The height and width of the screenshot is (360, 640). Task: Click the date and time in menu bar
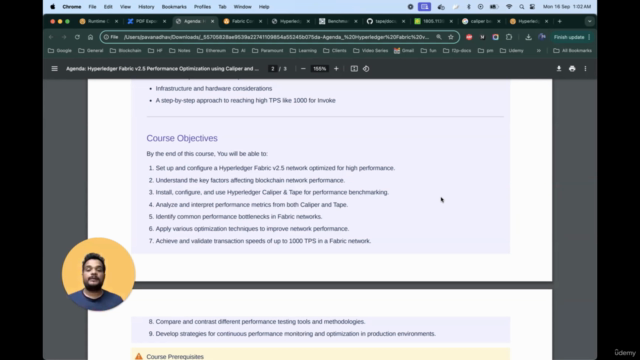click(x=567, y=7)
